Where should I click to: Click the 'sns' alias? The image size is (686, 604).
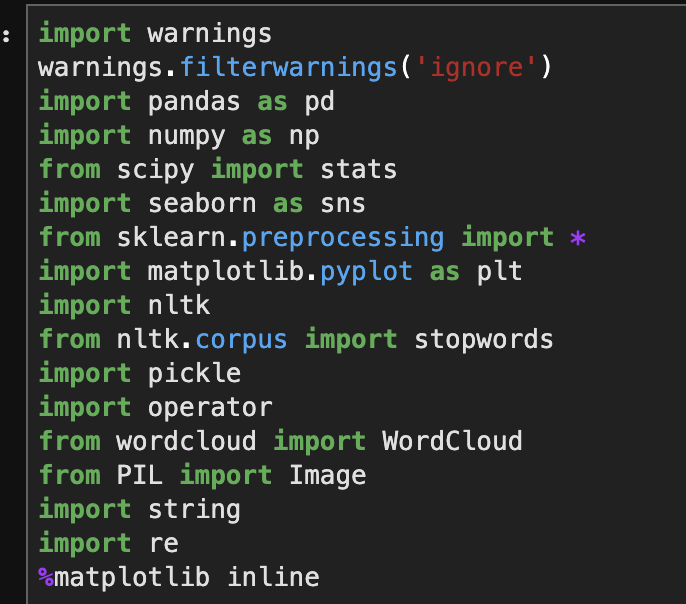coord(342,204)
